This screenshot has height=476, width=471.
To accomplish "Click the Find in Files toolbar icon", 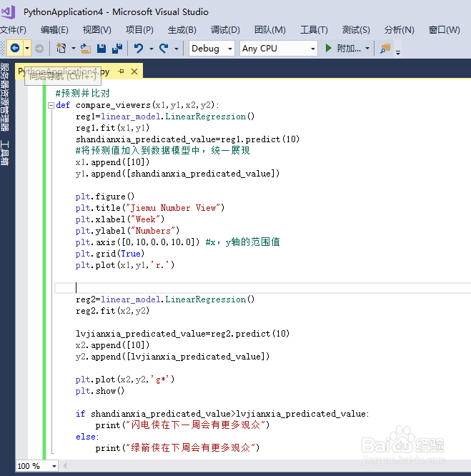I will click(x=385, y=49).
